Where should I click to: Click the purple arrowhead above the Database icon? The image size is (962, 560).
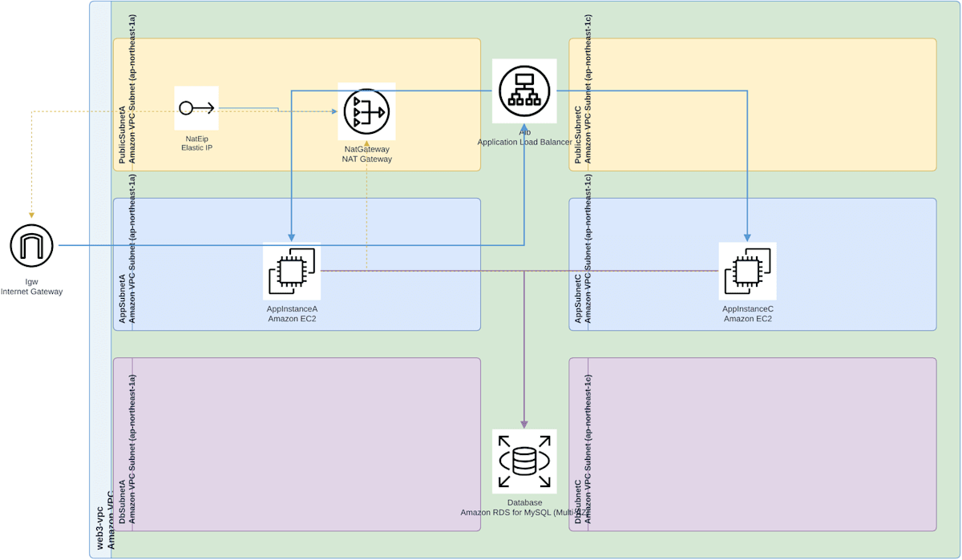(x=524, y=424)
